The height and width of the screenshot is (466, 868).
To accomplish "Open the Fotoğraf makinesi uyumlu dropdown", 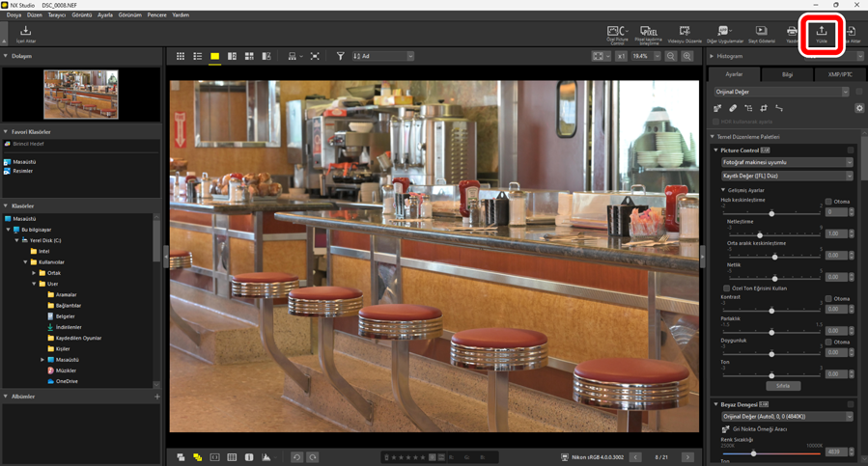I will 787,162.
